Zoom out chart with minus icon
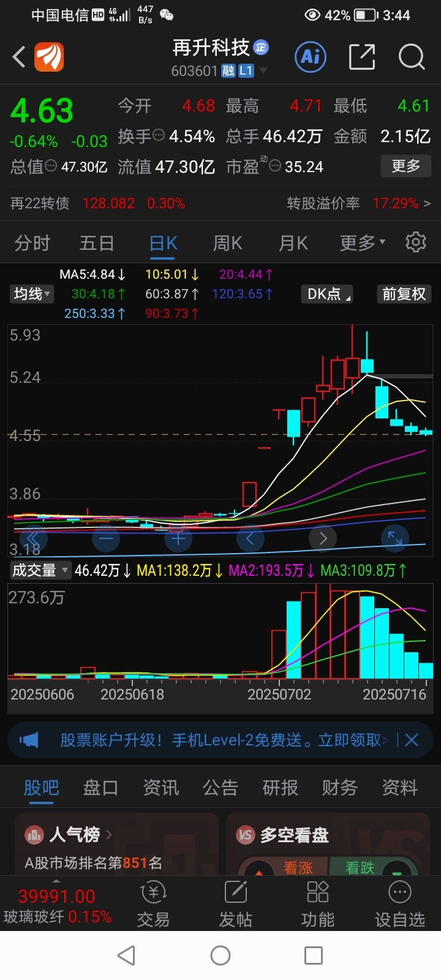 pyautogui.click(x=106, y=538)
